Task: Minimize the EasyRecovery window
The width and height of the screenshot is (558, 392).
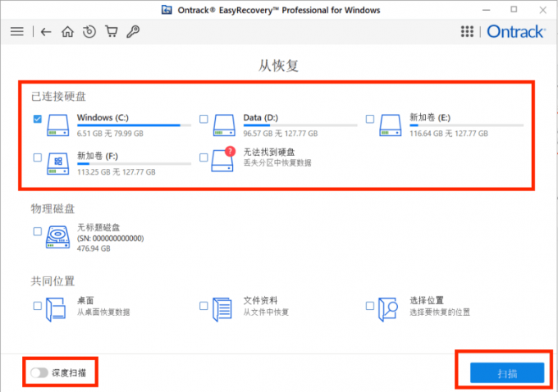Action: 486,10
